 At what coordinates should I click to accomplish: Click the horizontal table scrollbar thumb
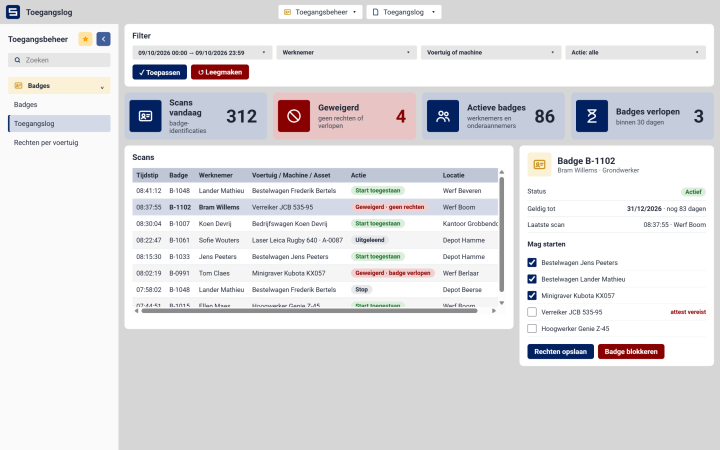click(309, 311)
